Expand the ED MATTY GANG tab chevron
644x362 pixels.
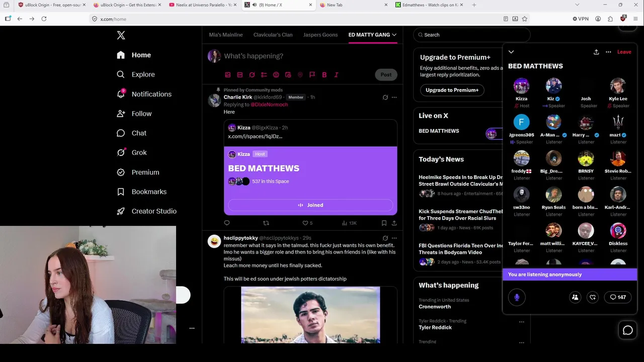[394, 35]
